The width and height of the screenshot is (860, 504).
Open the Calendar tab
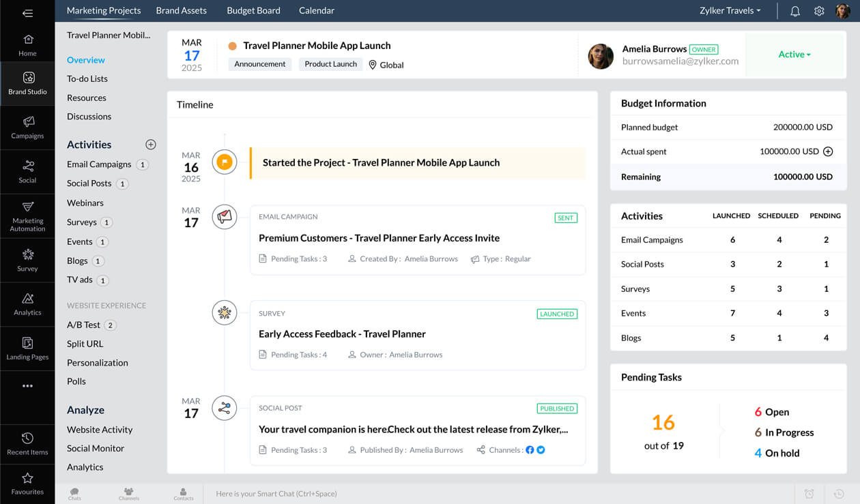[316, 10]
